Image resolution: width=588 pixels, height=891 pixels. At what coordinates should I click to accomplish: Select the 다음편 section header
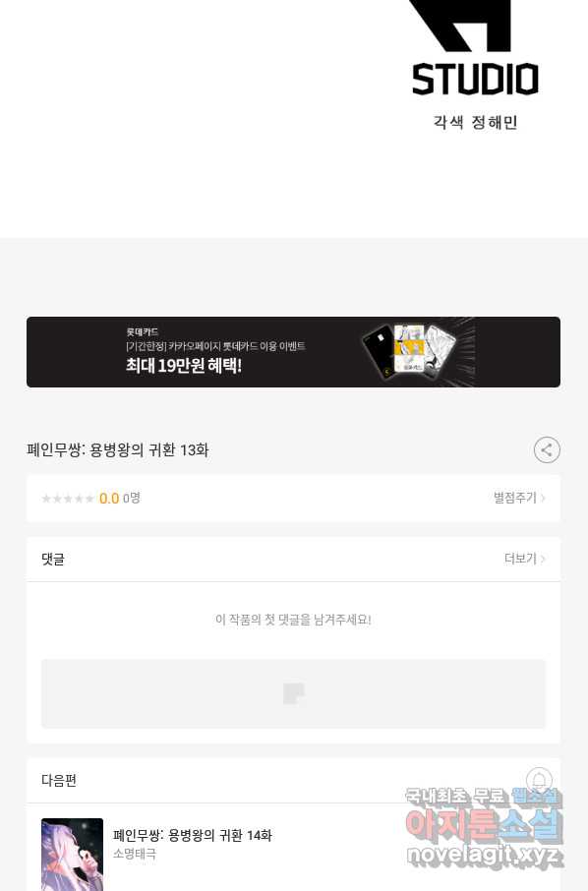click(x=59, y=780)
